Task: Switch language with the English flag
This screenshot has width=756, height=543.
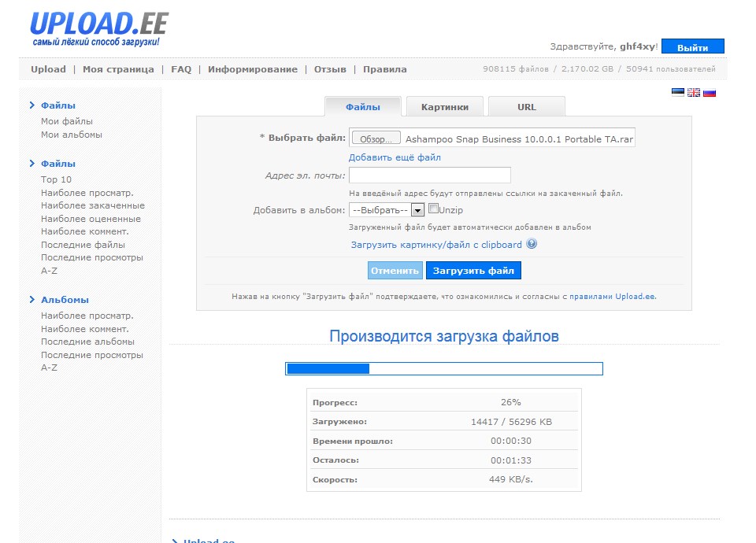Action: 694,92
